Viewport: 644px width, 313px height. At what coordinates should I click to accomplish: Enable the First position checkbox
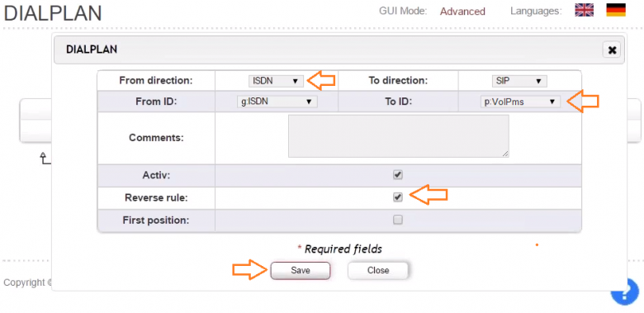[398, 221]
